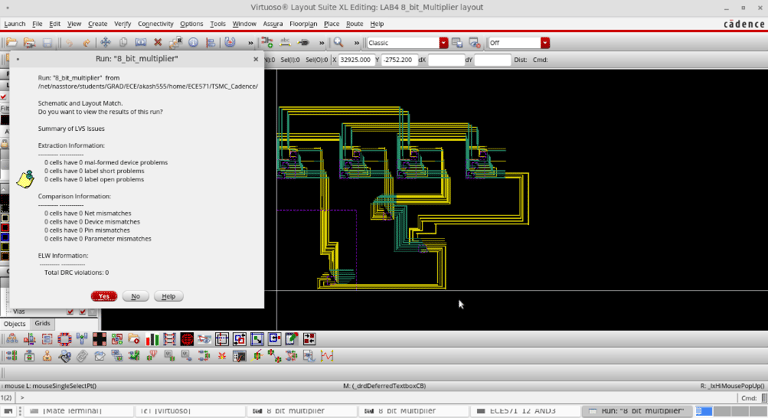
Task: Open the Floorplan menu
Action: [303, 24]
